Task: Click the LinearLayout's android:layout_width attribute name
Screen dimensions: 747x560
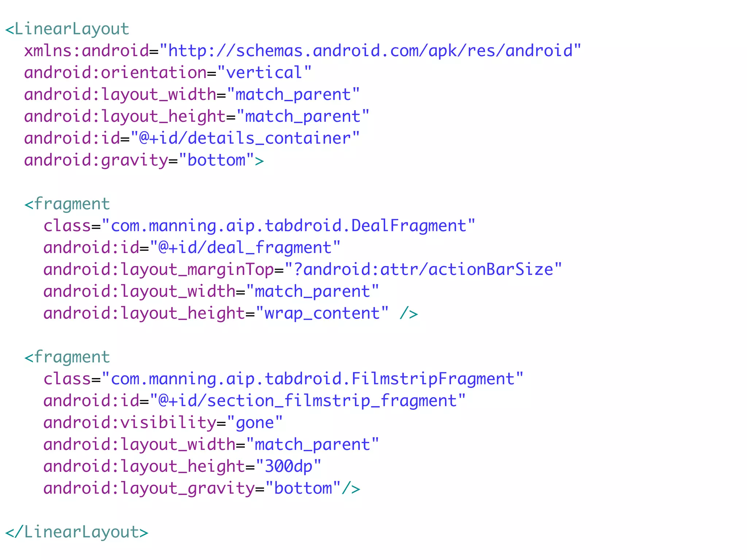Action: point(120,94)
